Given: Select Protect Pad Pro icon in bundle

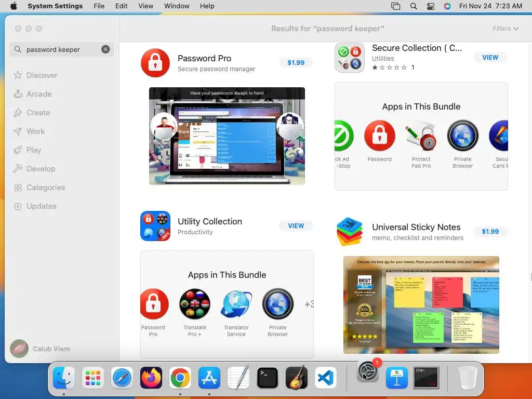Looking at the screenshot, I should tap(421, 136).
